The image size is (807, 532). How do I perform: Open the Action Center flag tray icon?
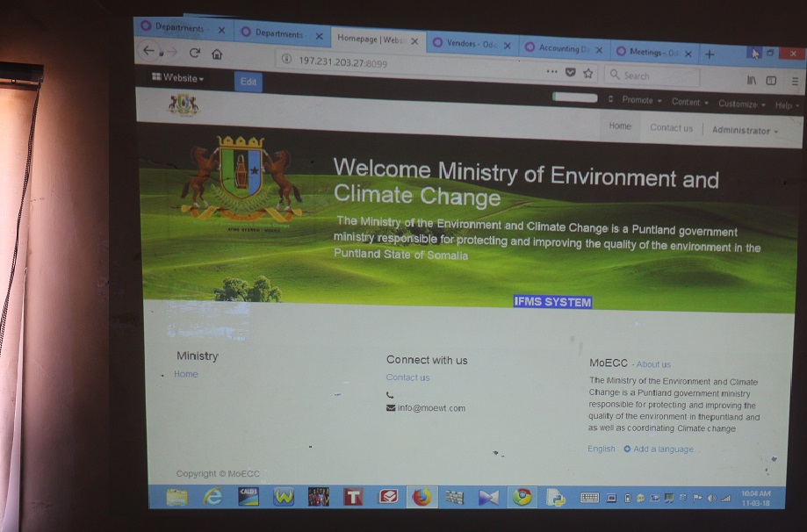point(697,498)
